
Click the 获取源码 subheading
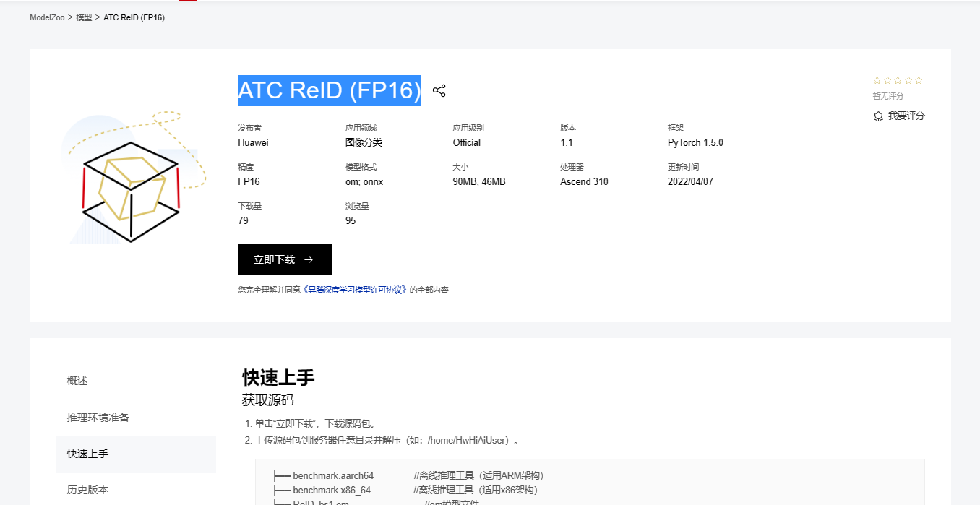[268, 400]
